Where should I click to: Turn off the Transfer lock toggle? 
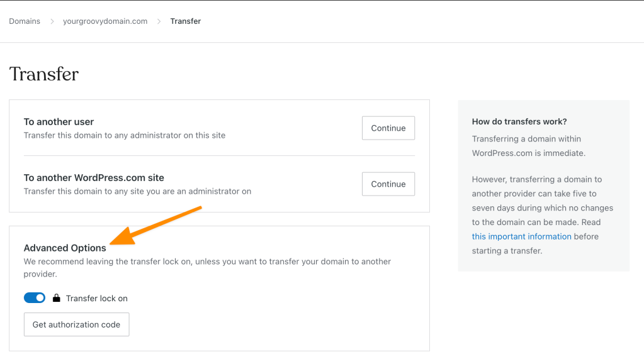(35, 298)
